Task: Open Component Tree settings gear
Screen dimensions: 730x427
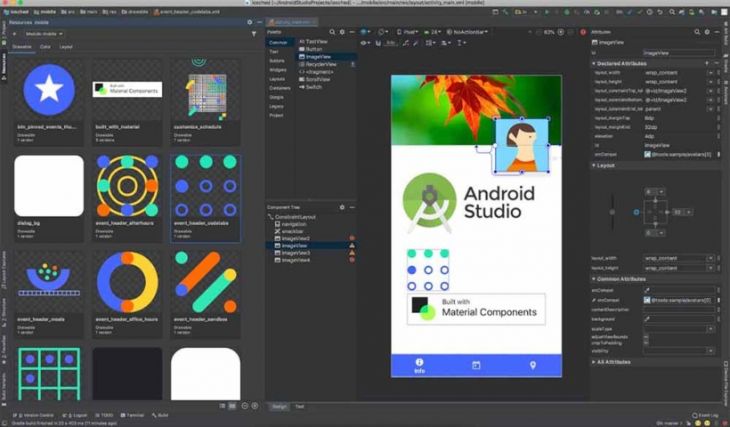Action: 342,207
